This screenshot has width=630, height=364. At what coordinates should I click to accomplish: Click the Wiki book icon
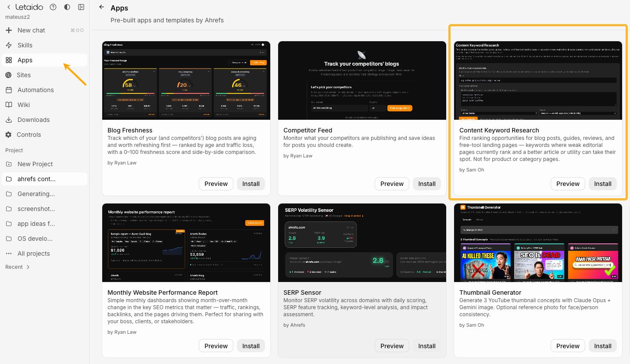pos(9,105)
